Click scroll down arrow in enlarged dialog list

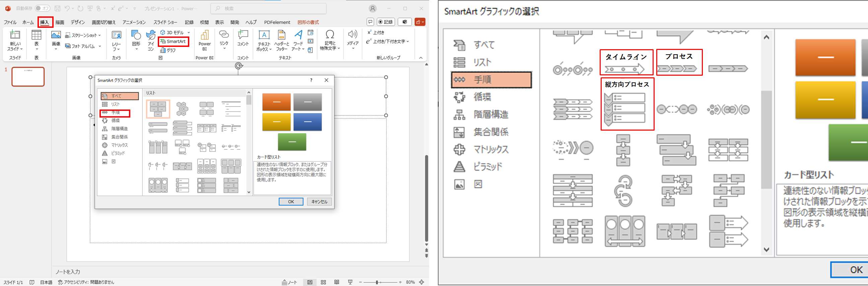tap(766, 249)
